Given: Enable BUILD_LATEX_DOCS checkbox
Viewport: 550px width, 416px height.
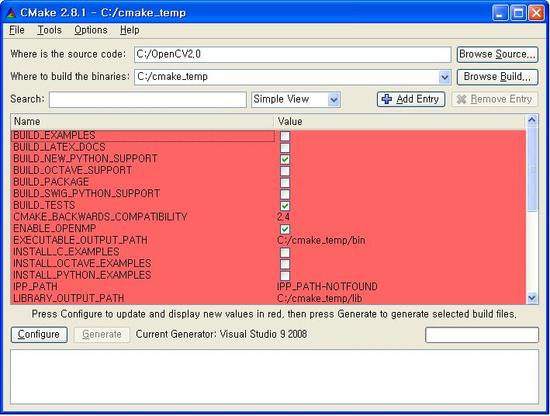Looking at the screenshot, I should click(x=285, y=148).
